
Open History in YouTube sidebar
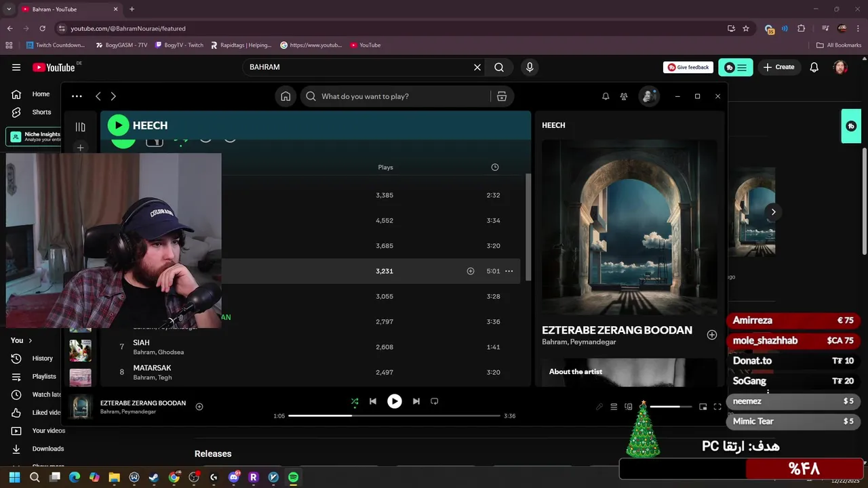33,359
